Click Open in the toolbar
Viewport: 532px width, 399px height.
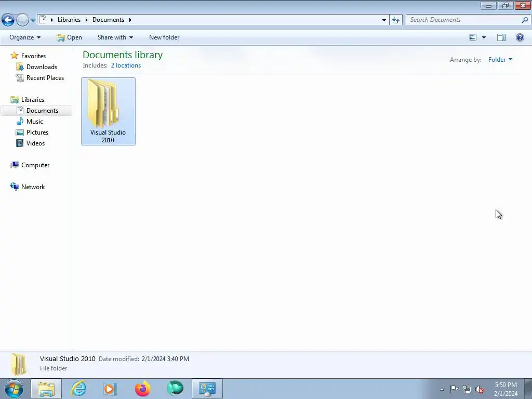[x=70, y=37]
